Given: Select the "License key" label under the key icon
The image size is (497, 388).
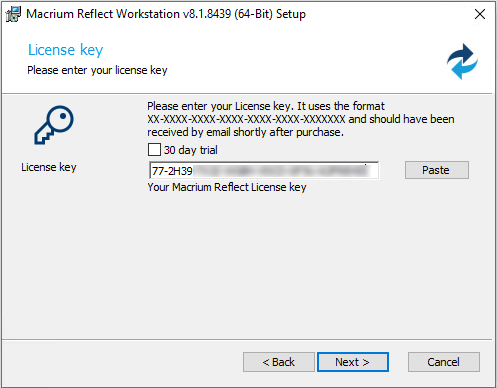Looking at the screenshot, I should coord(49,167).
